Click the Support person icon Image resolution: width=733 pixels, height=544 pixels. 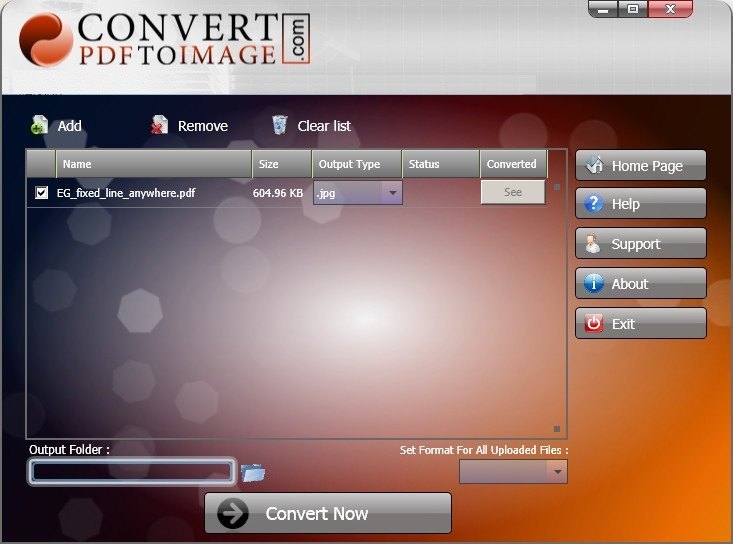point(593,243)
